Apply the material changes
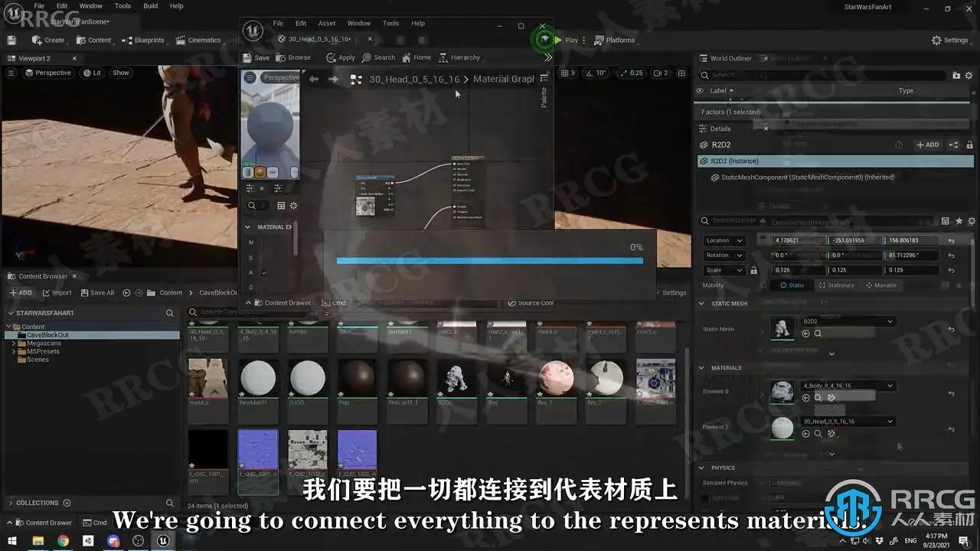This screenshot has width=980, height=551. click(341, 57)
